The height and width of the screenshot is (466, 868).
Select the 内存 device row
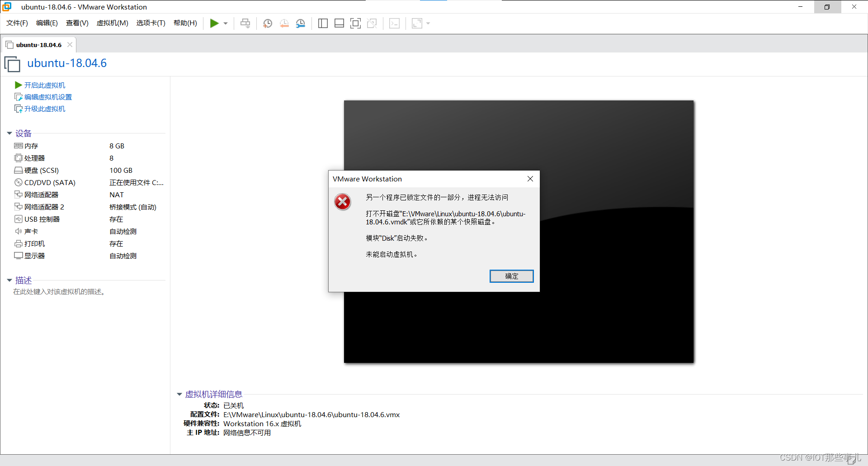pos(89,146)
